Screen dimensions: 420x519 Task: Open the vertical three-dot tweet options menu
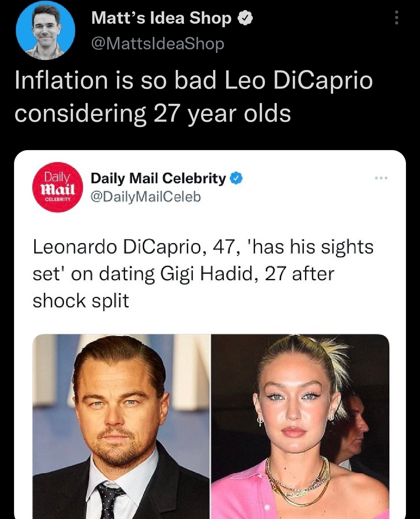(396, 18)
